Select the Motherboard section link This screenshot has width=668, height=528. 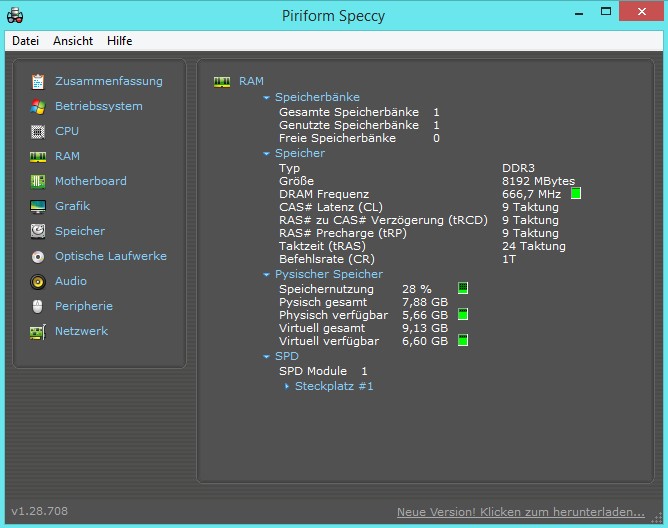[x=91, y=181]
